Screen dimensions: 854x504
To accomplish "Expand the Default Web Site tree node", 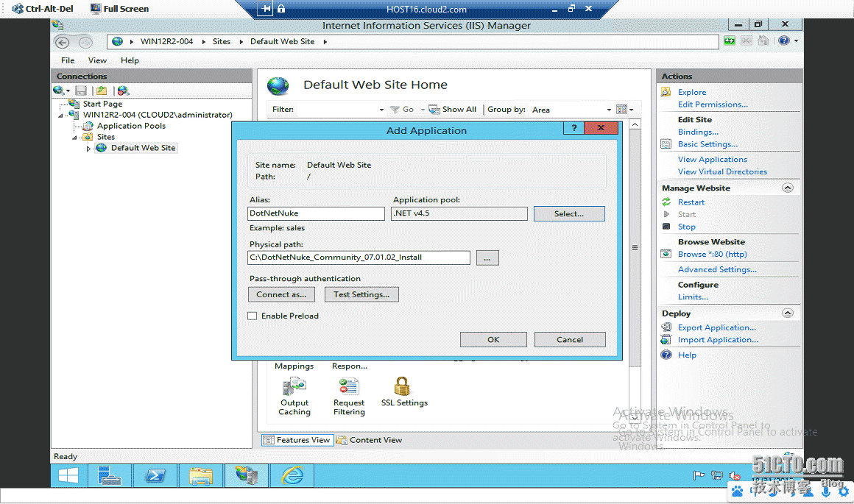I will pyautogui.click(x=88, y=149).
